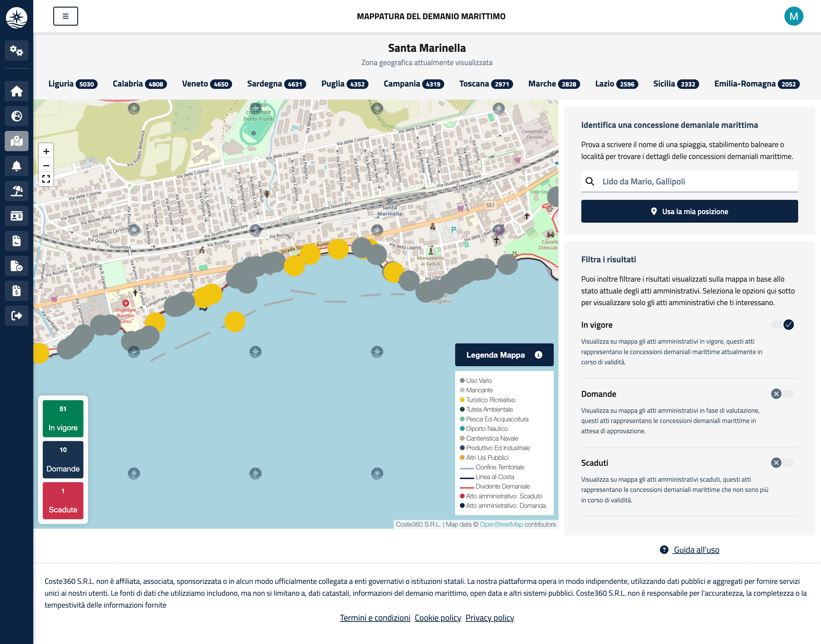Open the ID card icon in sidebar
Viewport: 821px width, 644px height.
(17, 216)
